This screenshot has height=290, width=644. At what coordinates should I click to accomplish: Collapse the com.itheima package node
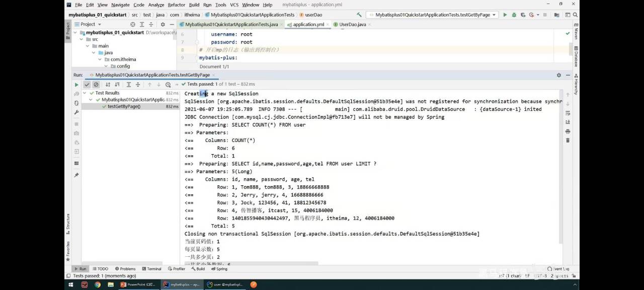(100, 59)
